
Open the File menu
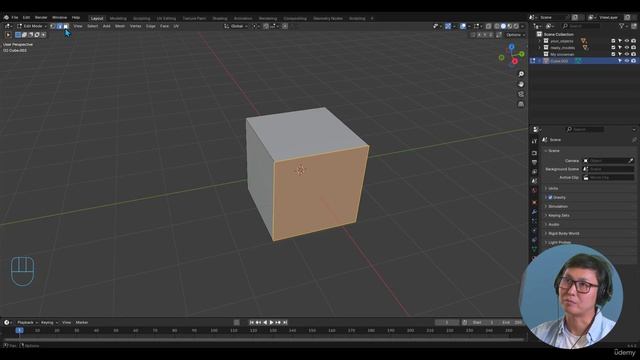pos(15,18)
